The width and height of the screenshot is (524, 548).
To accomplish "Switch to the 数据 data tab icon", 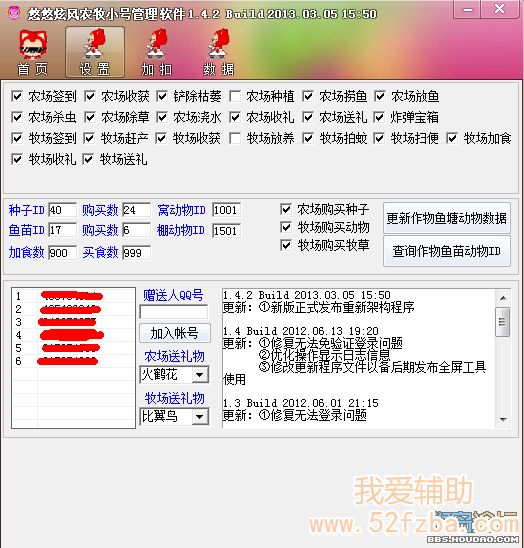I will [x=219, y=52].
